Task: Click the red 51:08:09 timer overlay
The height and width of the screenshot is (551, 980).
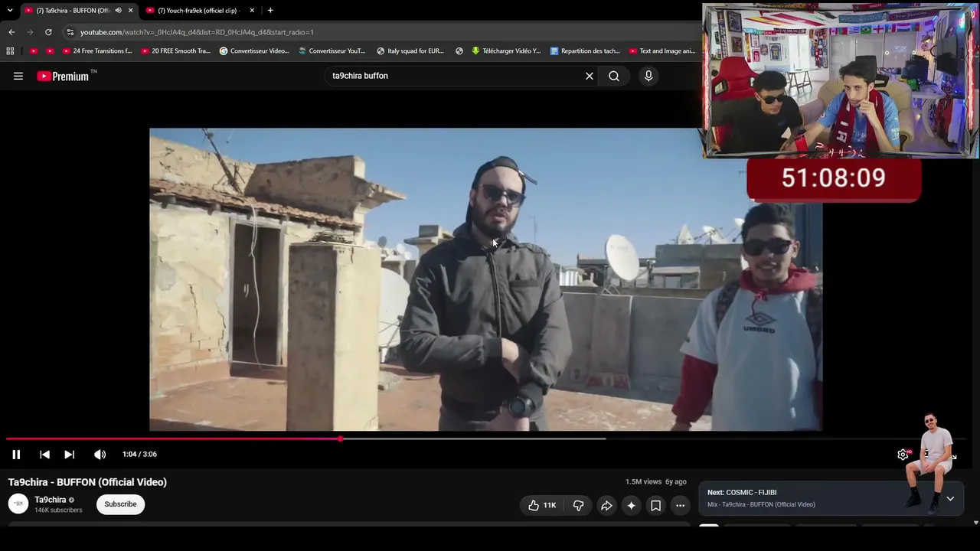Action: (x=834, y=179)
